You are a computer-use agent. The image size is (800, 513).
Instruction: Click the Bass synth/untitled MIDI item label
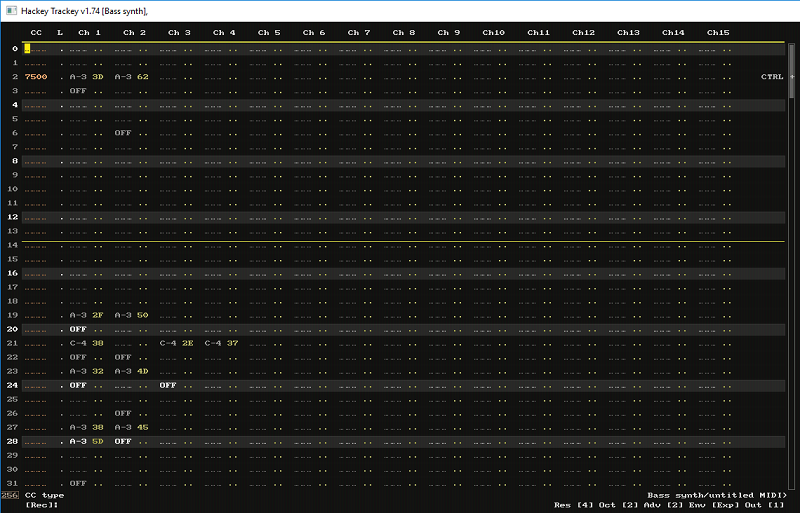click(x=717, y=495)
